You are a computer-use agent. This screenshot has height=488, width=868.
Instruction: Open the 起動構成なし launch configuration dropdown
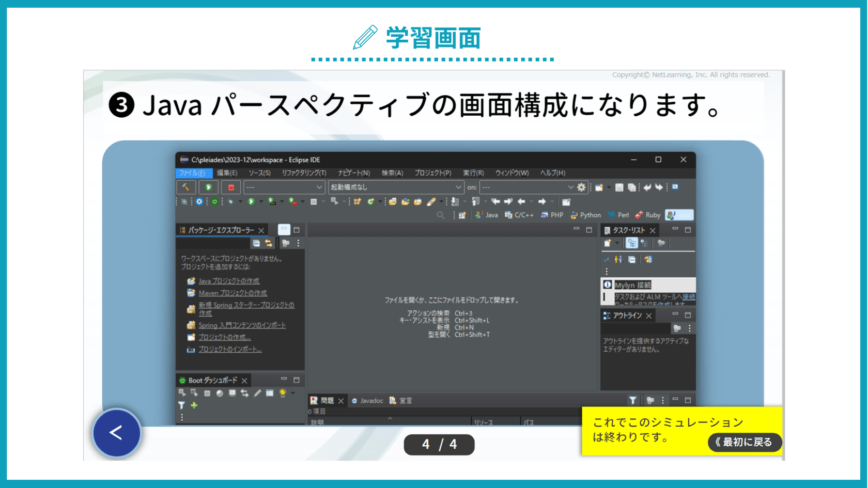point(459,187)
